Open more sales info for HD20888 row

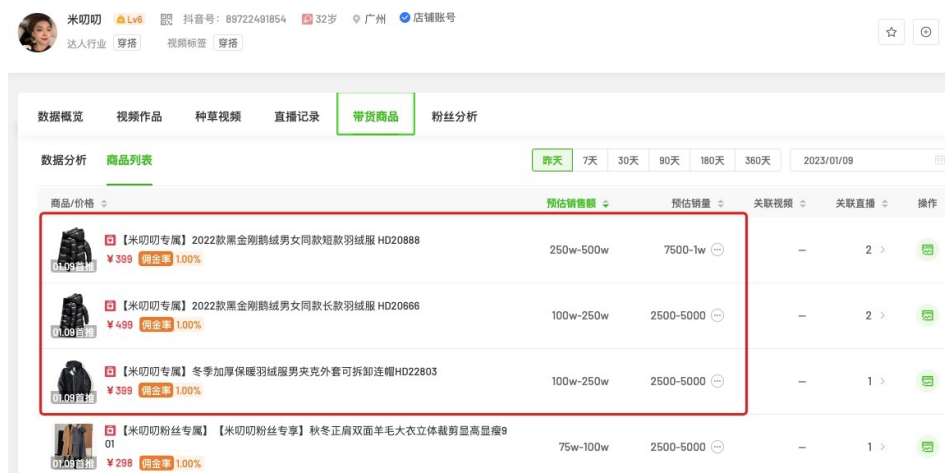717,249
